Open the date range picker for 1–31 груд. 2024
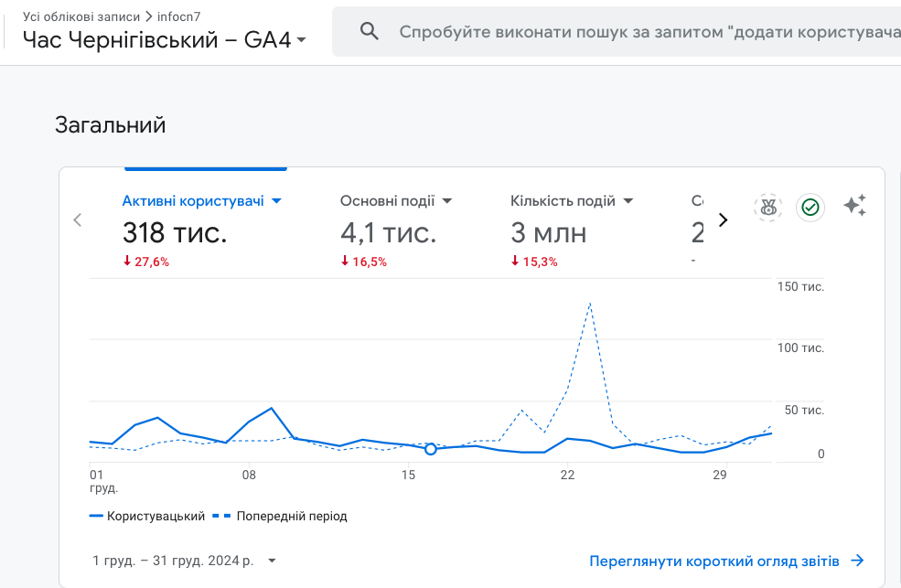Viewport: 901px width, 588px height. (x=184, y=561)
